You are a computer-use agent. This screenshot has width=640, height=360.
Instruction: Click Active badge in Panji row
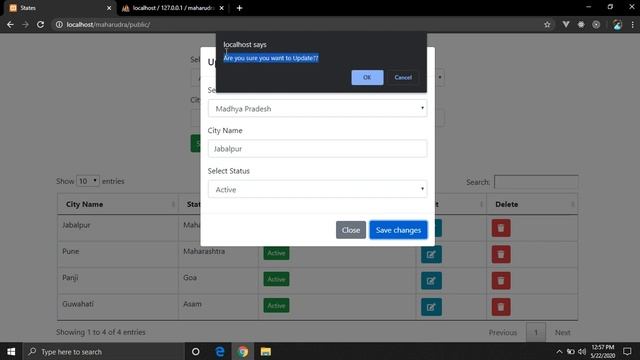coord(276,279)
